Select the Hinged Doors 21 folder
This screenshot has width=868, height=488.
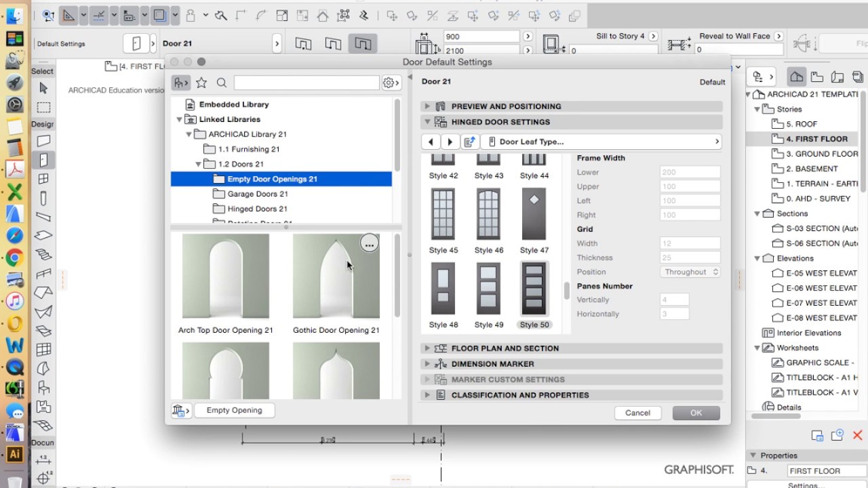257,209
